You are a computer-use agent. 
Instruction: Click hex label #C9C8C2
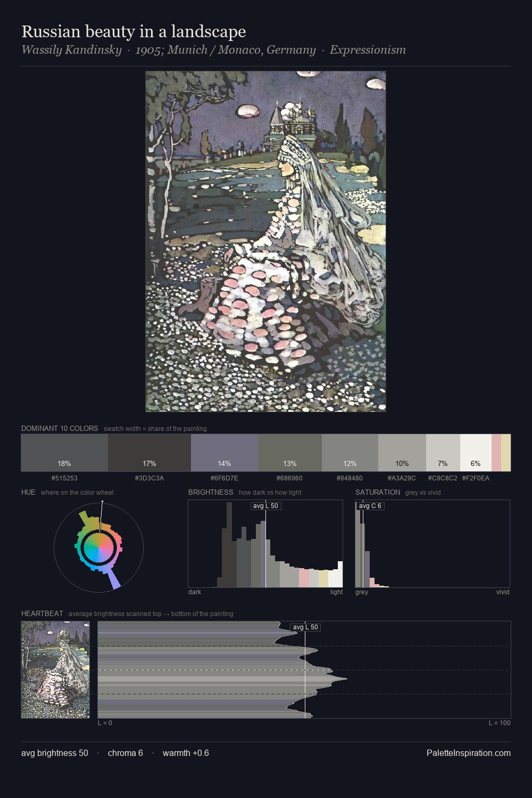443,478
